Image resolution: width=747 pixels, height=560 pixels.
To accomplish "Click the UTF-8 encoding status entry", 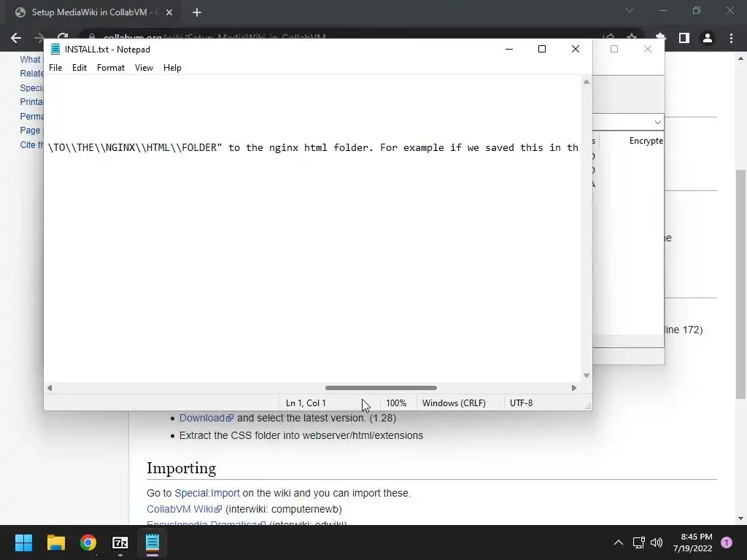I will (521, 402).
